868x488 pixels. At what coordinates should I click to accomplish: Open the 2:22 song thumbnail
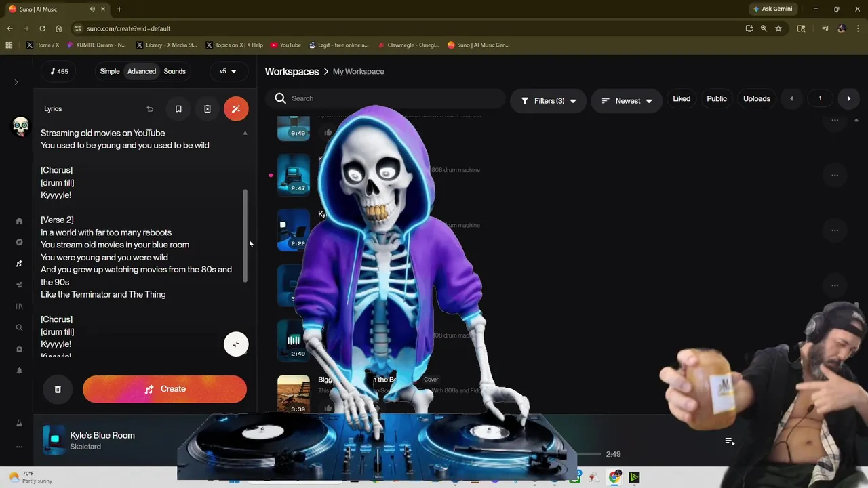click(x=294, y=230)
